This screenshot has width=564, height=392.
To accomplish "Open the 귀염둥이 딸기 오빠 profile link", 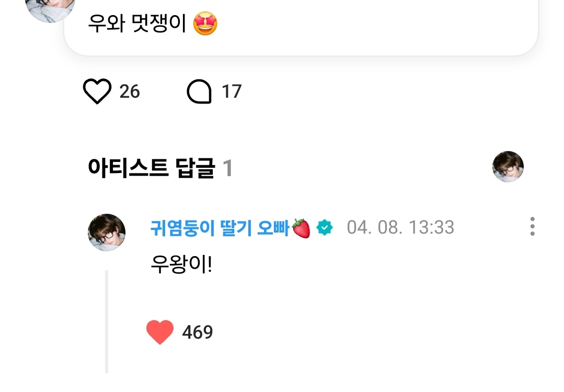I will tap(220, 228).
